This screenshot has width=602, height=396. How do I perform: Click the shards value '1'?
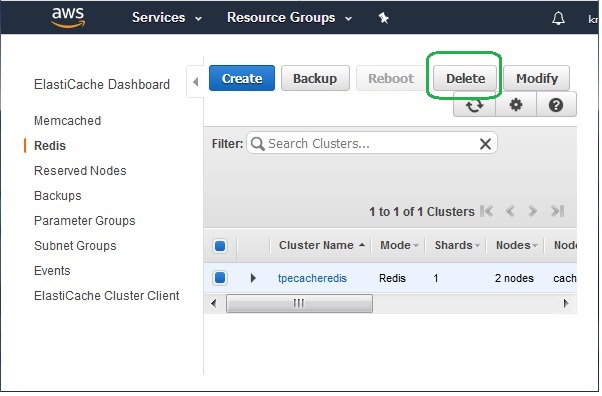[436, 278]
